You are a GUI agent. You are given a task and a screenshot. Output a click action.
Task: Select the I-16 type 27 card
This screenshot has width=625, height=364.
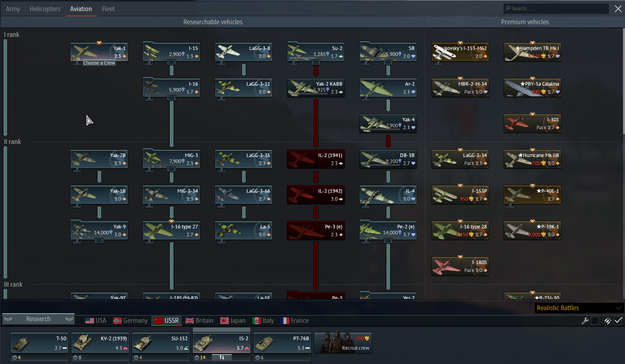coord(171,230)
